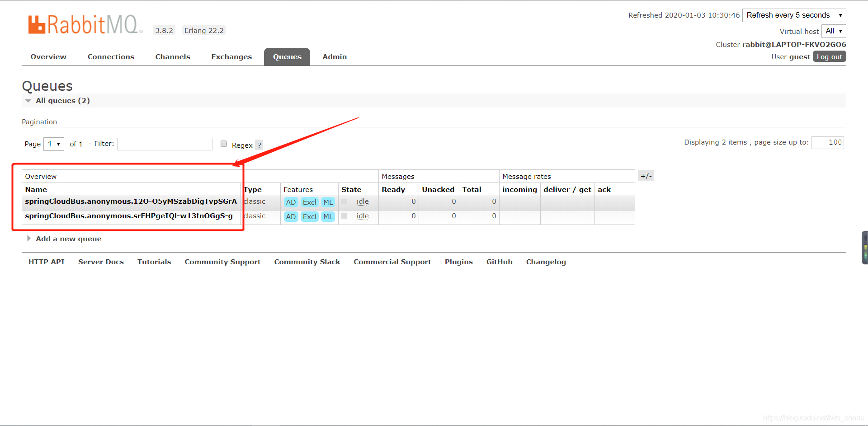The image size is (868, 426).
Task: Sort queues by deliver / get column
Action: (567, 190)
